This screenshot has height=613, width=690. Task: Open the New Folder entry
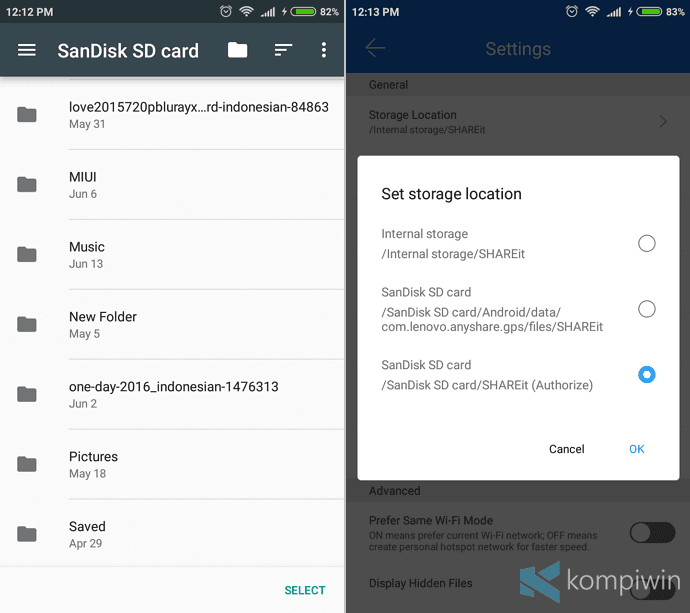172,325
